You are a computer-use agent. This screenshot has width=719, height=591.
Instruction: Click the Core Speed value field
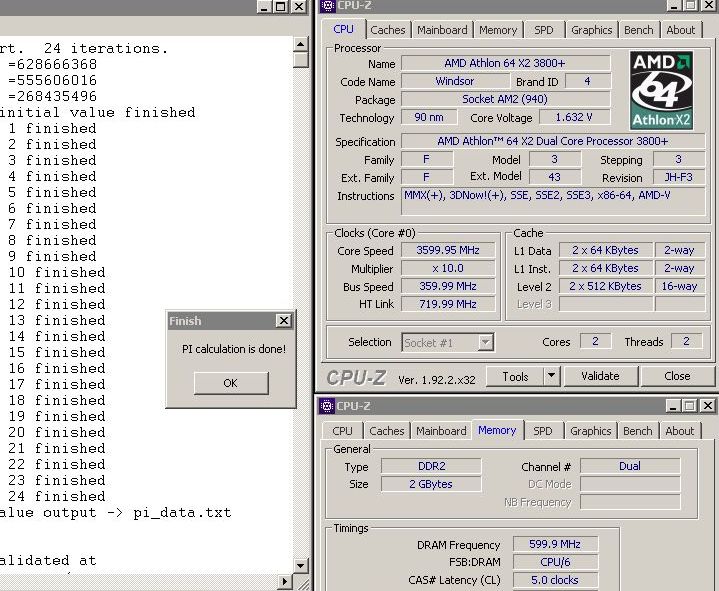coord(449,250)
